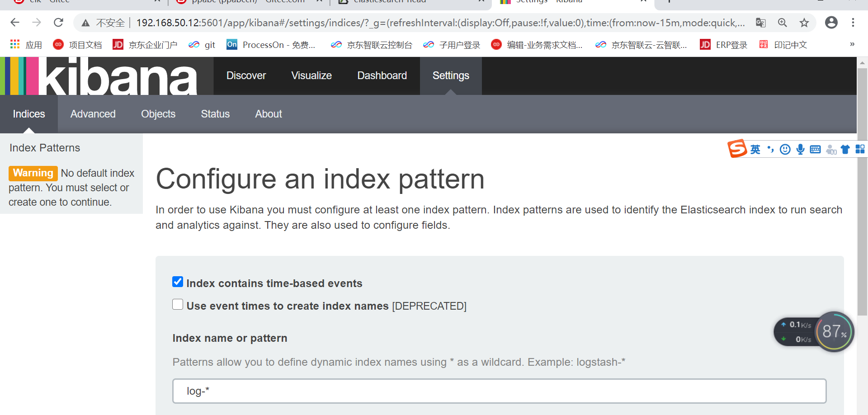
Task: Click the Configure an index pattern heading
Action: [x=320, y=179]
